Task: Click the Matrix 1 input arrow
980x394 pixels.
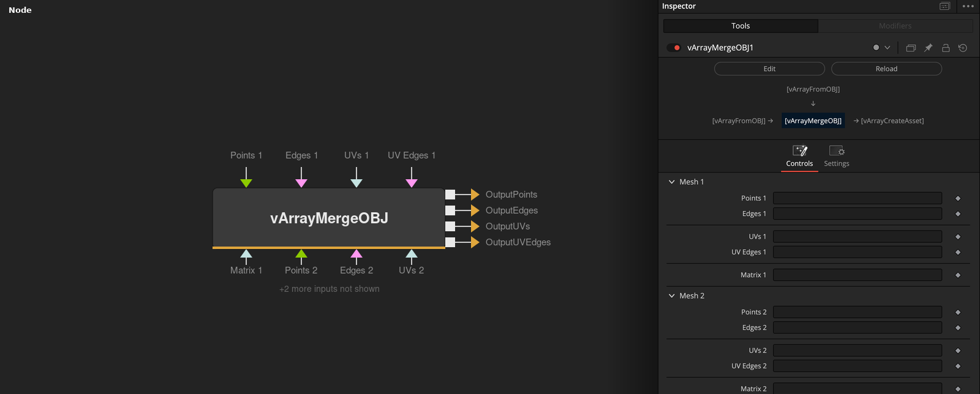Action: click(x=246, y=254)
